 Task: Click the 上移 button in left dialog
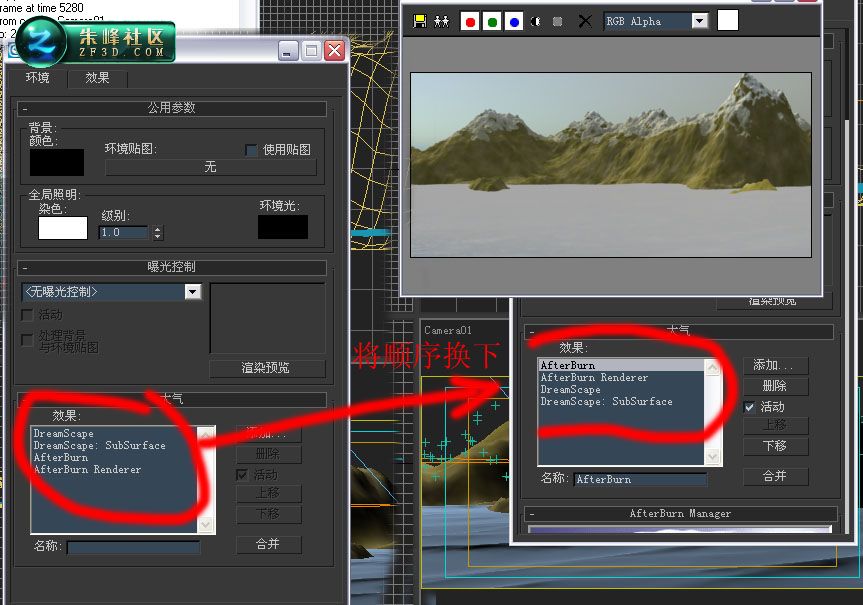tap(269, 494)
